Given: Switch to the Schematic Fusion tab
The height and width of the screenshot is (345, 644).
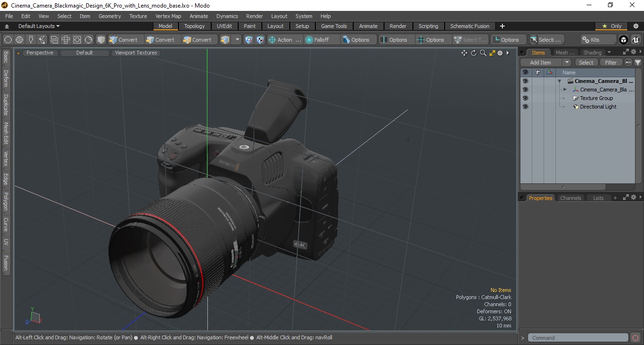Looking at the screenshot, I should click(x=470, y=26).
